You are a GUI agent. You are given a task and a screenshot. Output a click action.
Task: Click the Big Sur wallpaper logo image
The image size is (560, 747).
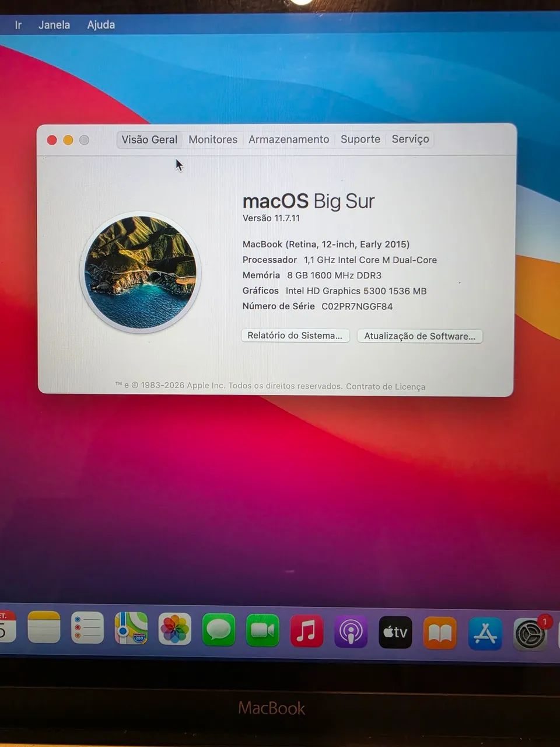(x=141, y=272)
